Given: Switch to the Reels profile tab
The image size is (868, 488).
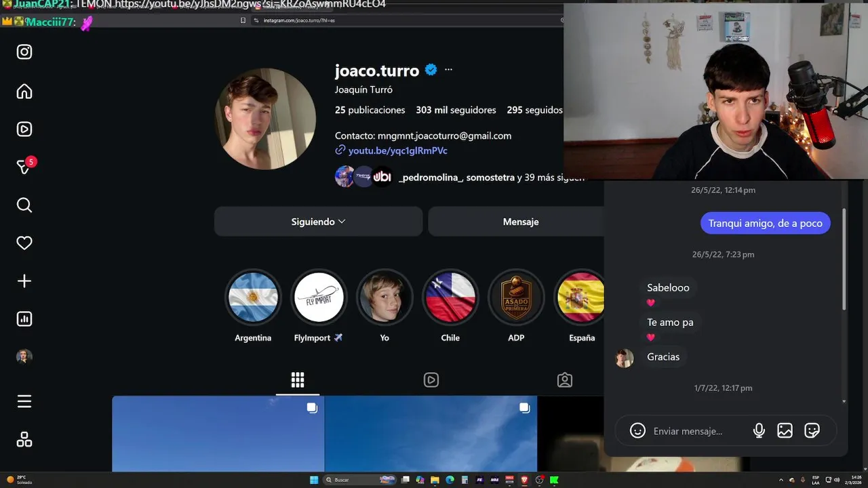Looking at the screenshot, I should point(431,380).
